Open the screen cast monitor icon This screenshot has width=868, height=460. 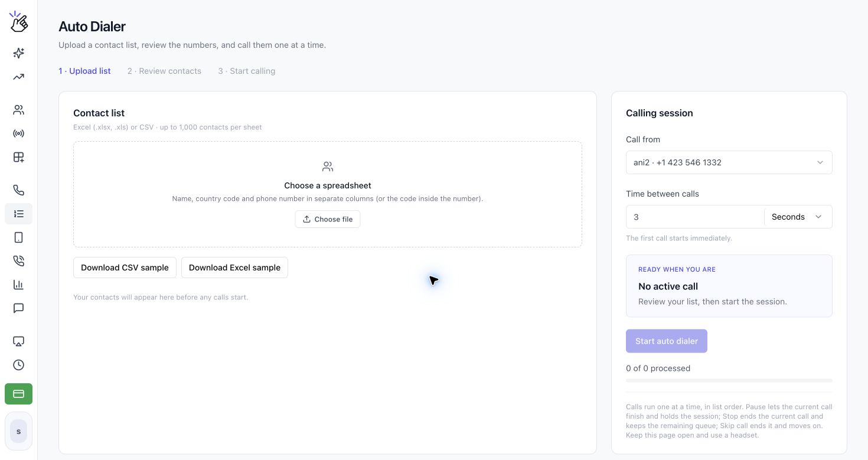coord(18,341)
